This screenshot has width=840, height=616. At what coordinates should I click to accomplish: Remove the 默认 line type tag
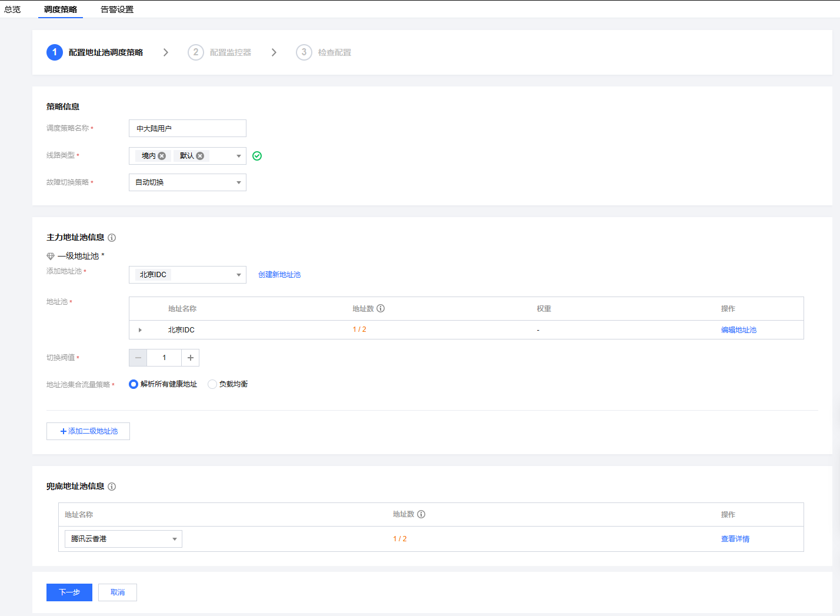click(200, 156)
